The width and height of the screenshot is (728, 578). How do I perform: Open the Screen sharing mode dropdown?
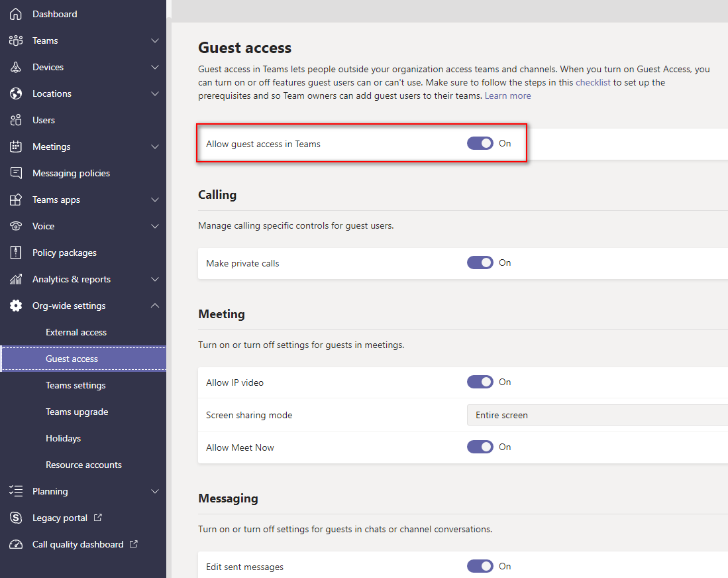(x=597, y=415)
